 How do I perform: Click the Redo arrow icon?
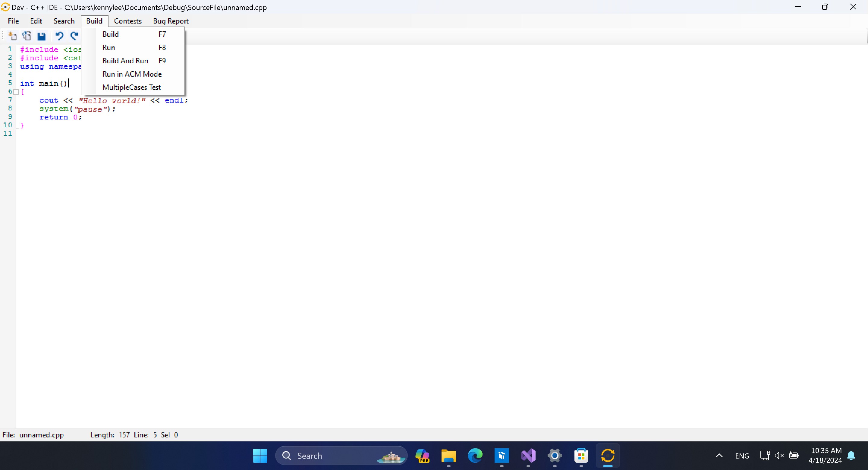tap(74, 36)
